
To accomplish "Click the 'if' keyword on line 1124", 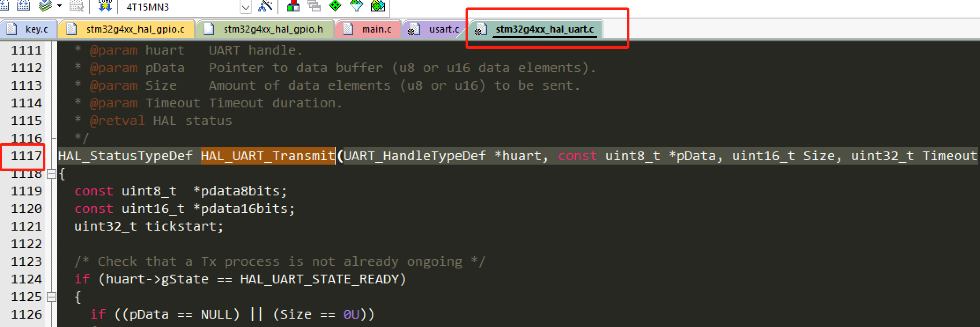I will [x=82, y=279].
